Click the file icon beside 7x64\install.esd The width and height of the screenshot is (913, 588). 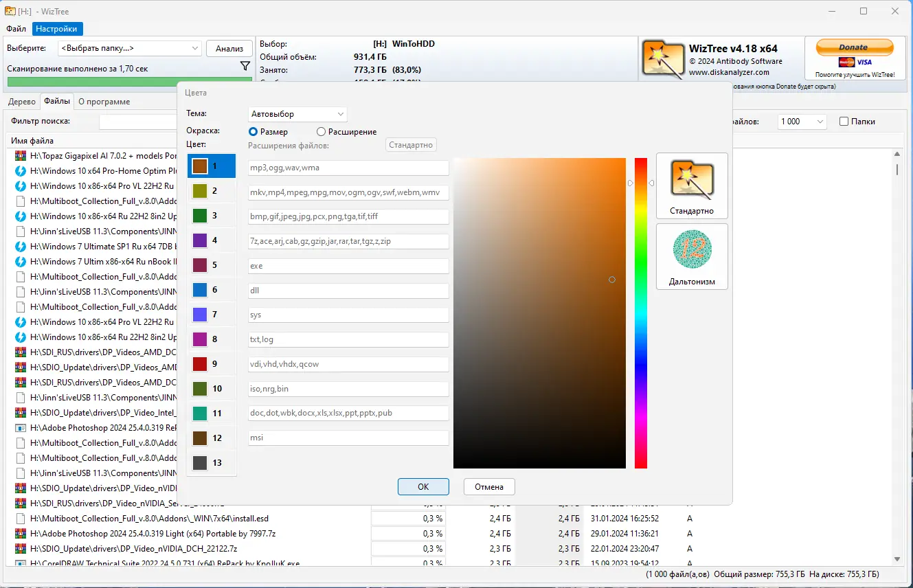[21, 519]
